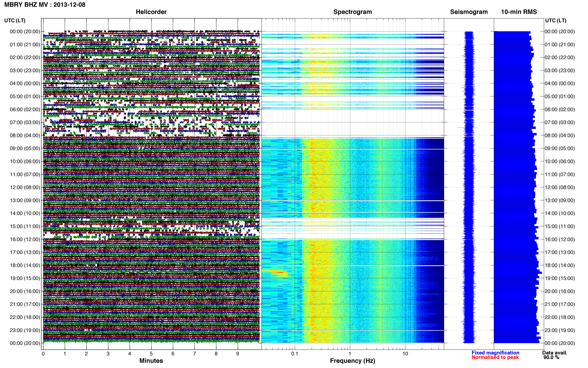Click "UTC (LT)" label beside the RMS panel
Screen dimensions: 588x368
(556, 20)
